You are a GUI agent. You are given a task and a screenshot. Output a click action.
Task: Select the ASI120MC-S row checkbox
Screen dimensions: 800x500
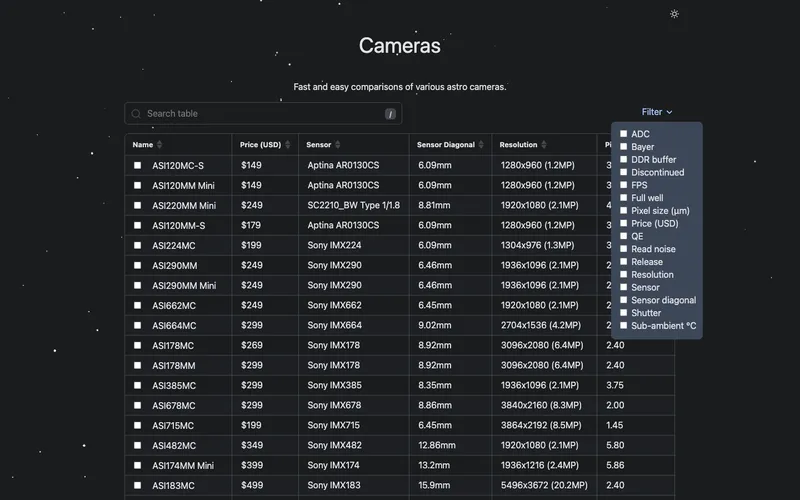[x=137, y=165]
